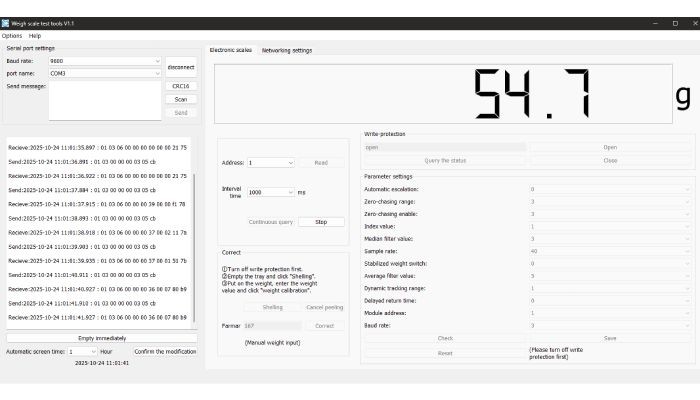Expand the Module address dropdown
Image resolution: width=700 pixels, height=400 pixels.
pos(610,313)
